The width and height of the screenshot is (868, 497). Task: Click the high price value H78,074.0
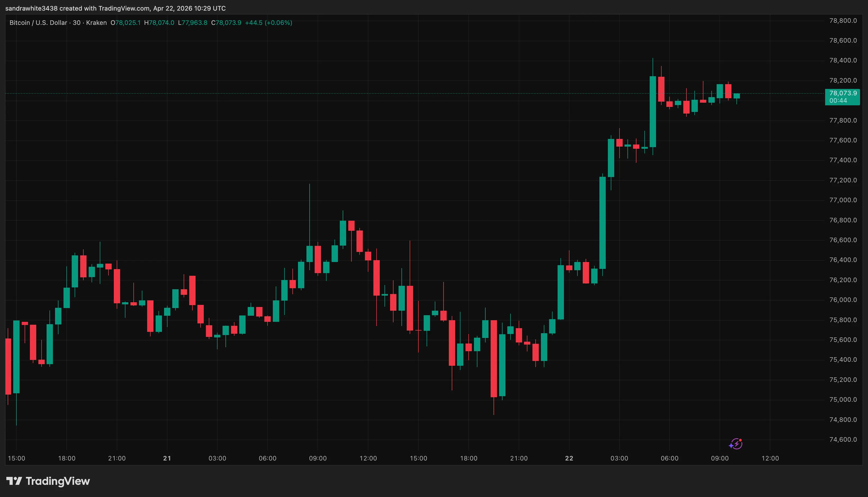tap(160, 22)
